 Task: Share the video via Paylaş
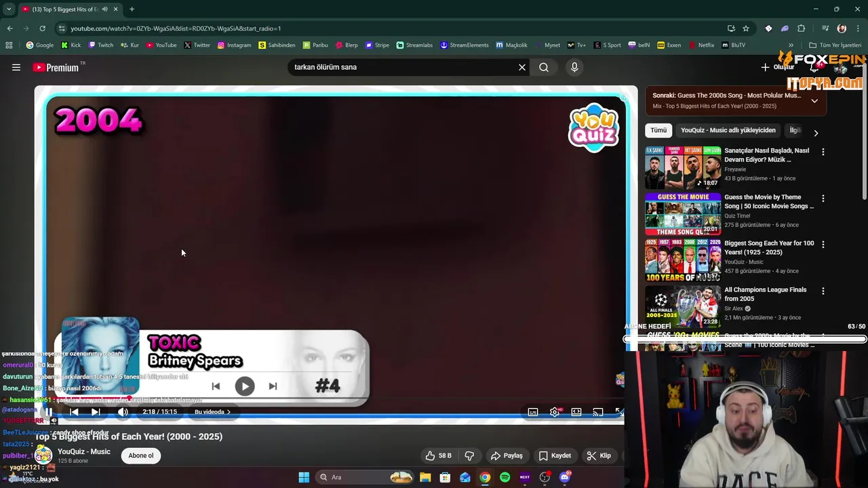[x=507, y=455]
